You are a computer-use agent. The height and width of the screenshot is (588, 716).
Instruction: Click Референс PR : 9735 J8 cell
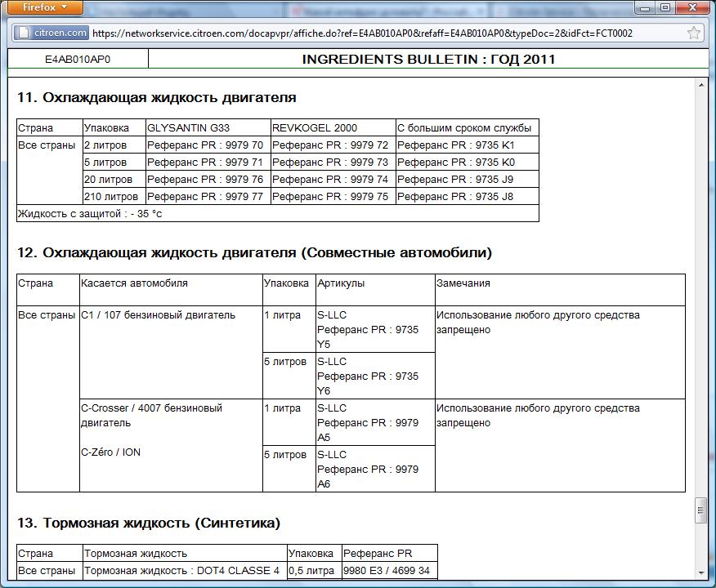click(x=468, y=197)
